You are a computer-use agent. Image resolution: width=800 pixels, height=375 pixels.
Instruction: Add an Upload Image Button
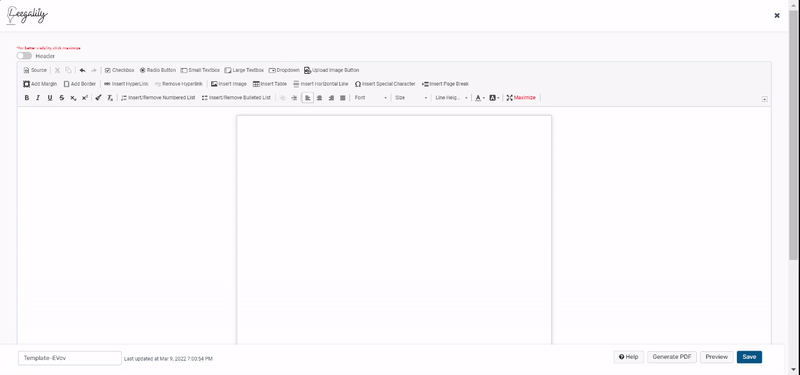tap(332, 70)
